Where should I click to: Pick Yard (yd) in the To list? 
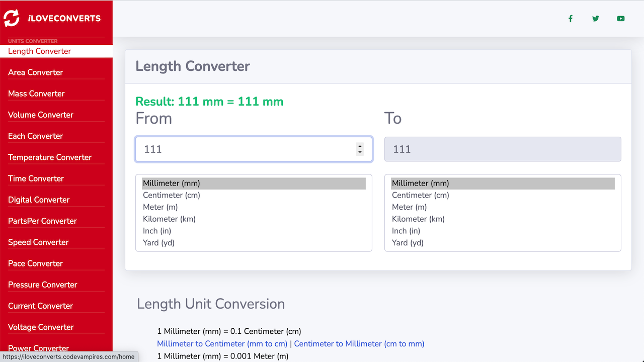(x=408, y=243)
